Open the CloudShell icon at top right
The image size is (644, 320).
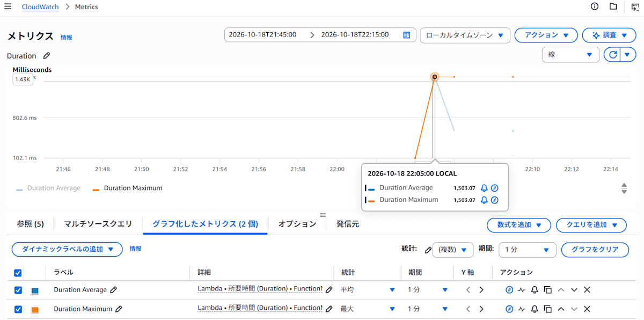coord(635,7)
